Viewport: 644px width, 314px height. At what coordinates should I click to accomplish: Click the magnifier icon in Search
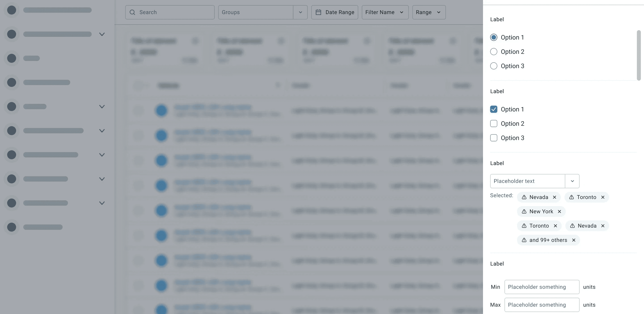point(133,12)
